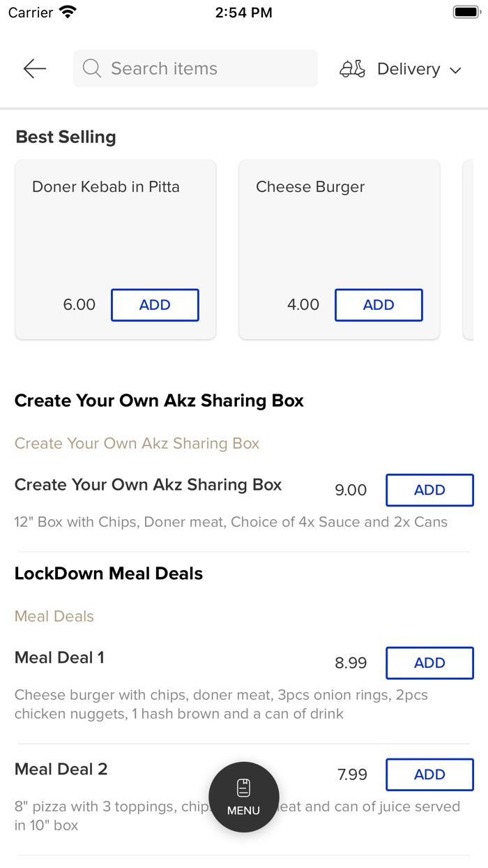Add Meal Deal 2 to basket
Image resolution: width=488 pixels, height=868 pixels.
click(x=429, y=775)
